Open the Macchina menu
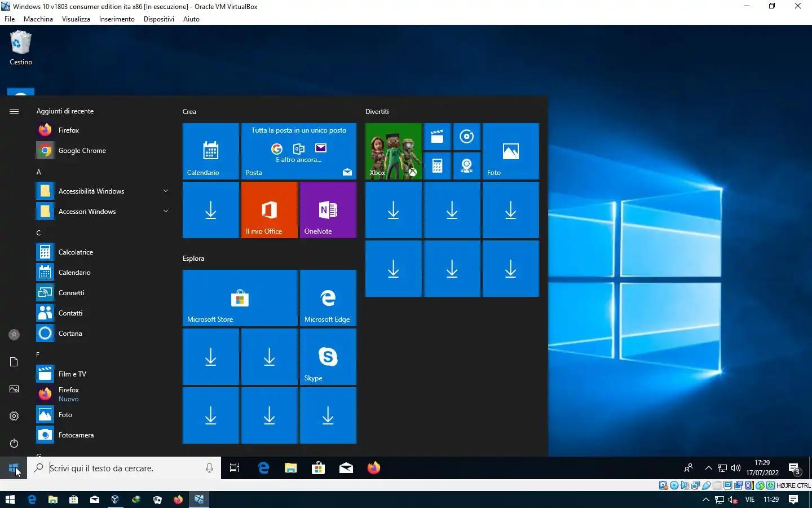This screenshot has height=508, width=812. pyautogui.click(x=38, y=19)
